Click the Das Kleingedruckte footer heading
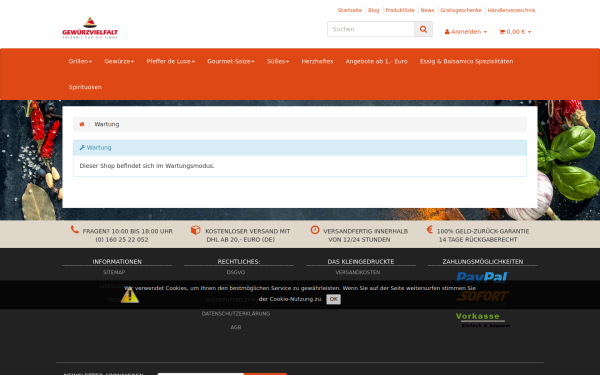600x375 pixels. pos(361,262)
